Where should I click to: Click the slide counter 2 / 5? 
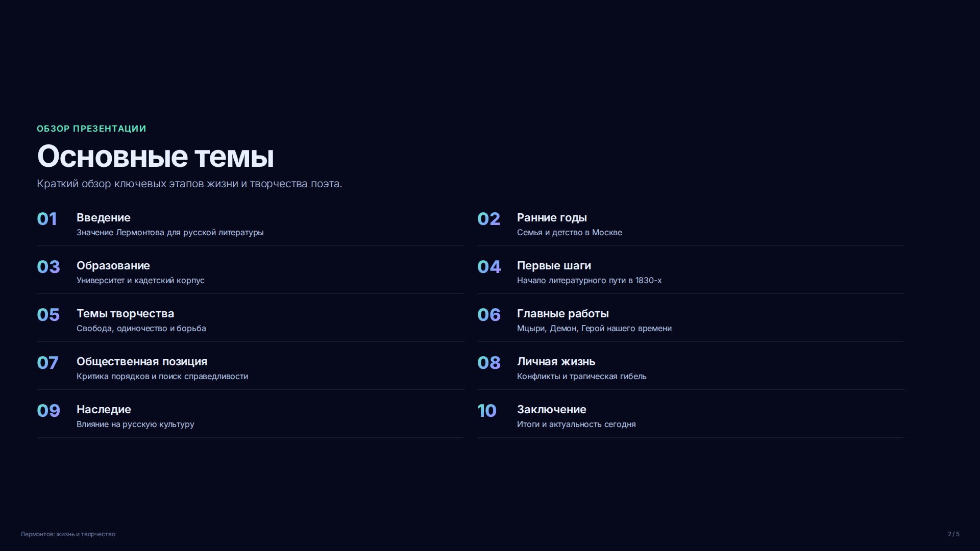coord(953,534)
